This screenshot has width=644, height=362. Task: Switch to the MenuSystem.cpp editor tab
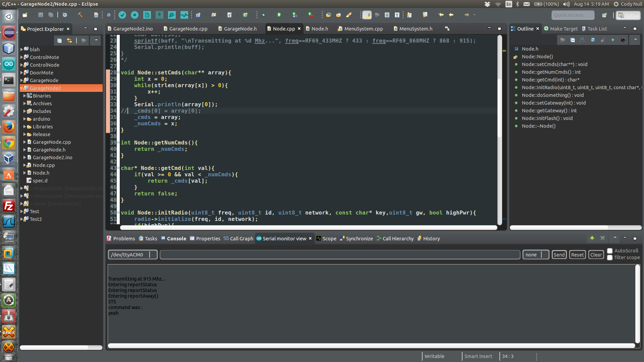pyautogui.click(x=360, y=29)
